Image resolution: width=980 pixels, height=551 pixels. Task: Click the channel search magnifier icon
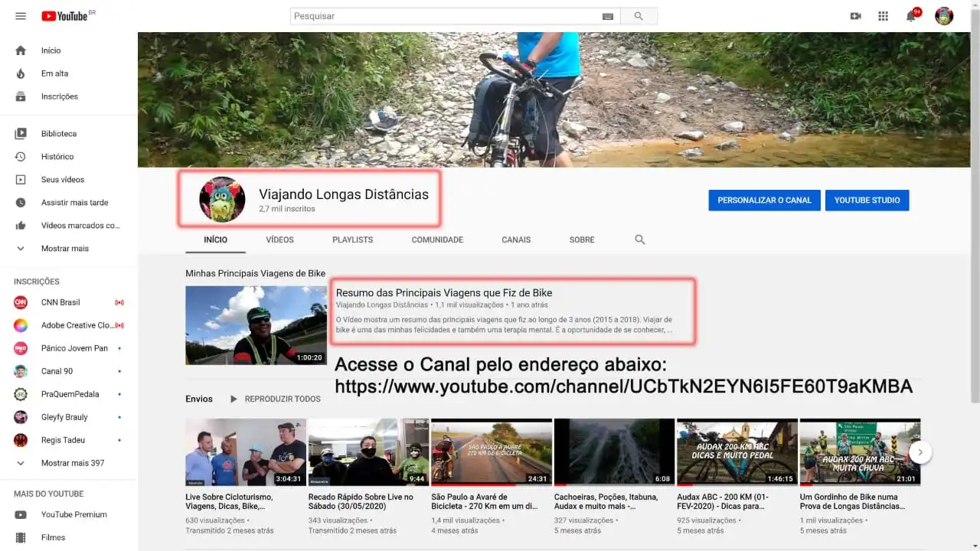tap(640, 240)
